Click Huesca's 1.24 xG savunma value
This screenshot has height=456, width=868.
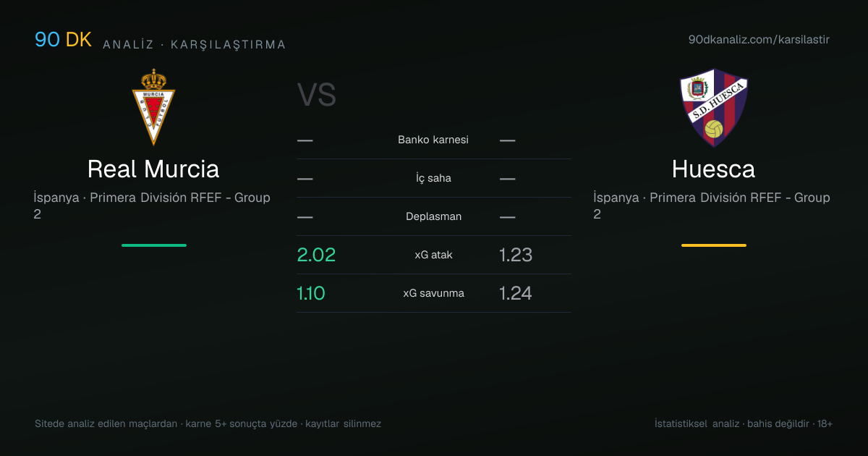[x=516, y=293]
